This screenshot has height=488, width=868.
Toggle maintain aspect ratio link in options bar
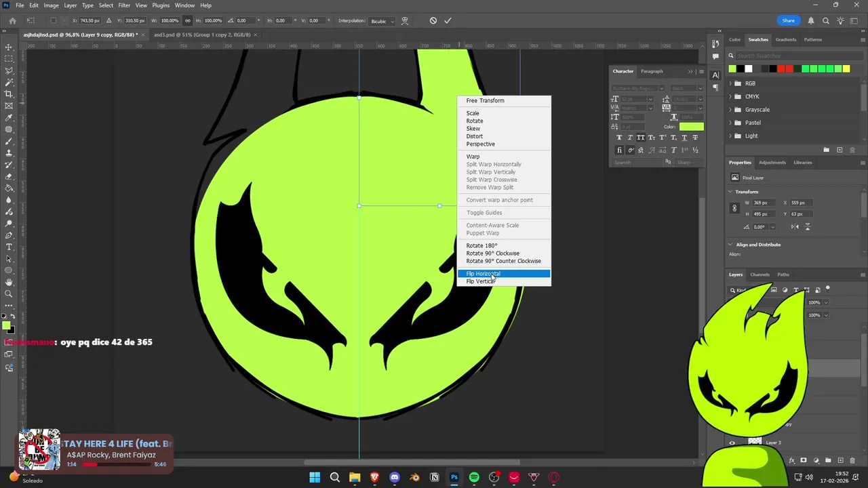(188, 20)
